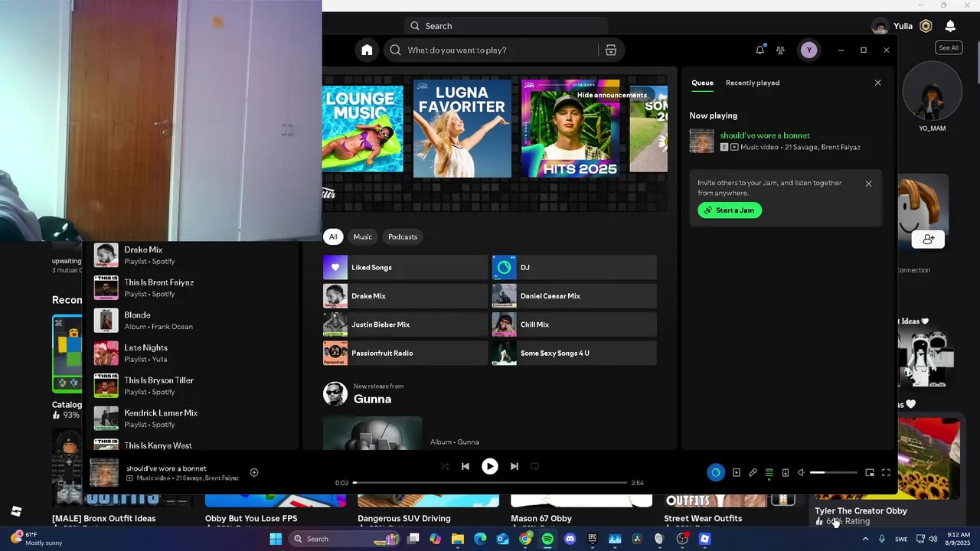Adjust the Spotify volume slider

(x=834, y=472)
